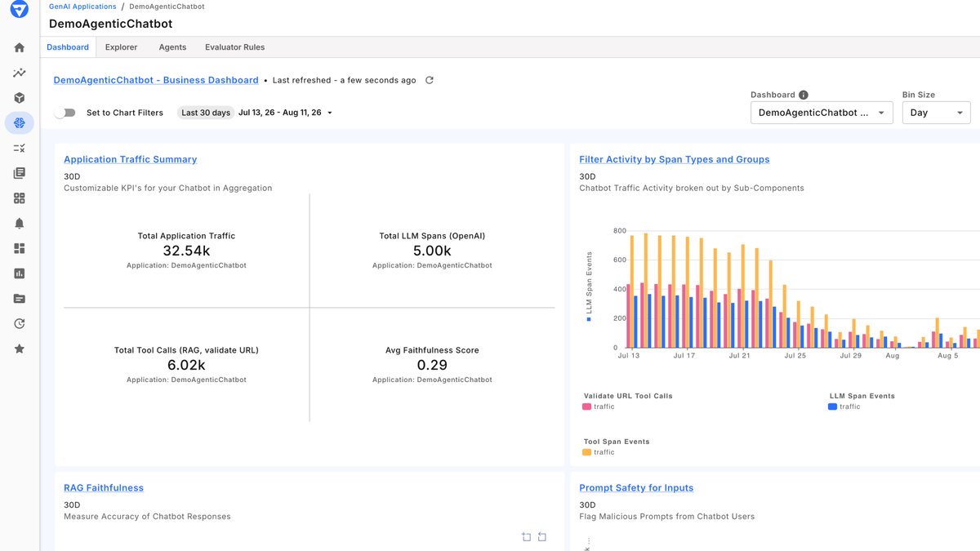980x551 pixels.
Task: Open DemoAgenticChatbot - Business Dashboard link
Action: click(x=156, y=80)
